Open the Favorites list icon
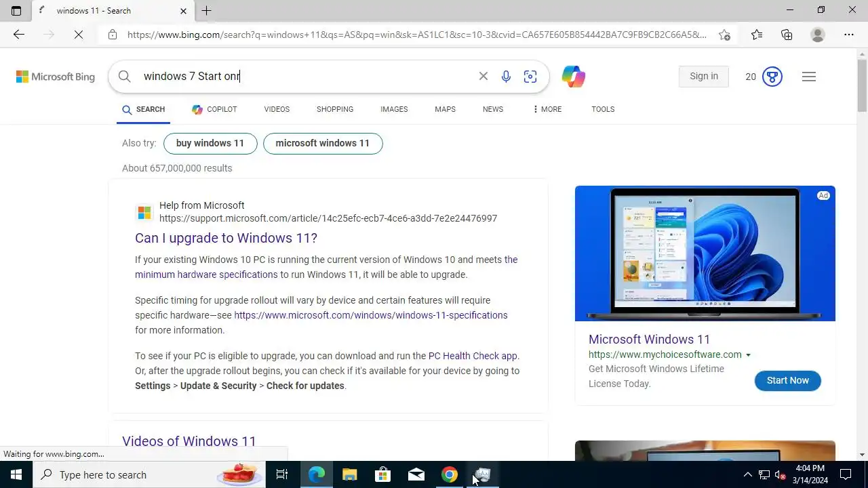The image size is (868, 488). (757, 35)
